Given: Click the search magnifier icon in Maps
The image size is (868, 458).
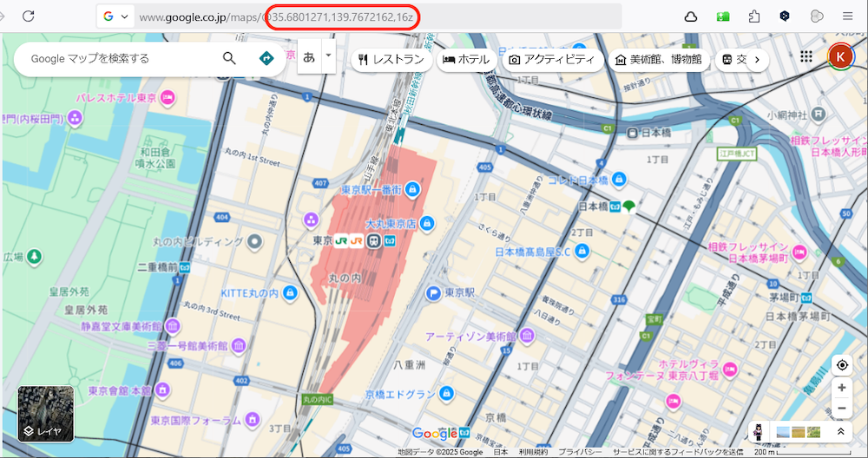Looking at the screenshot, I should pyautogui.click(x=229, y=58).
